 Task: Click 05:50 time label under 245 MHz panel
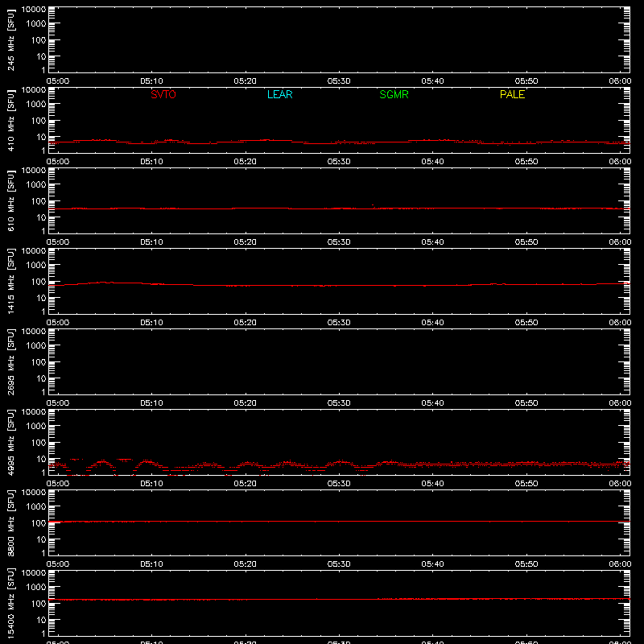(x=526, y=81)
